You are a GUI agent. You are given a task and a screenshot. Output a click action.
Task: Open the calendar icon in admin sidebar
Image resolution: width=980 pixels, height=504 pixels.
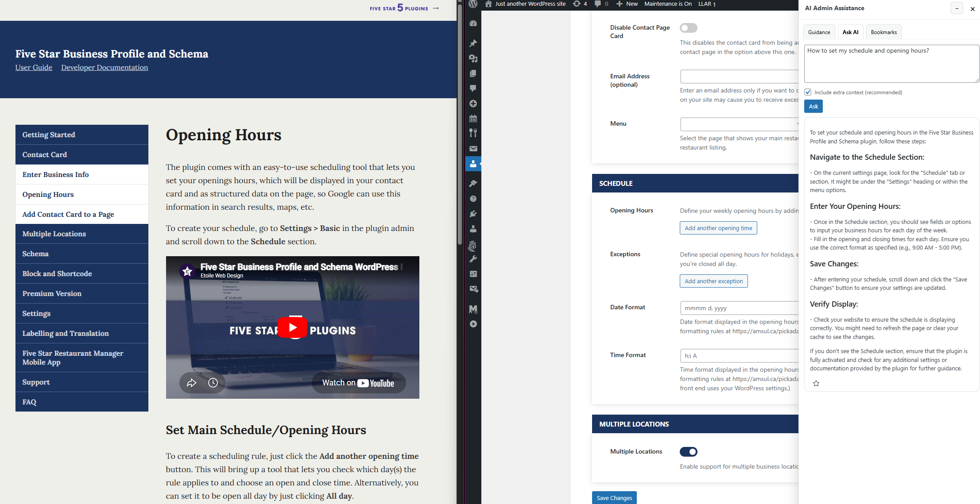(x=473, y=119)
